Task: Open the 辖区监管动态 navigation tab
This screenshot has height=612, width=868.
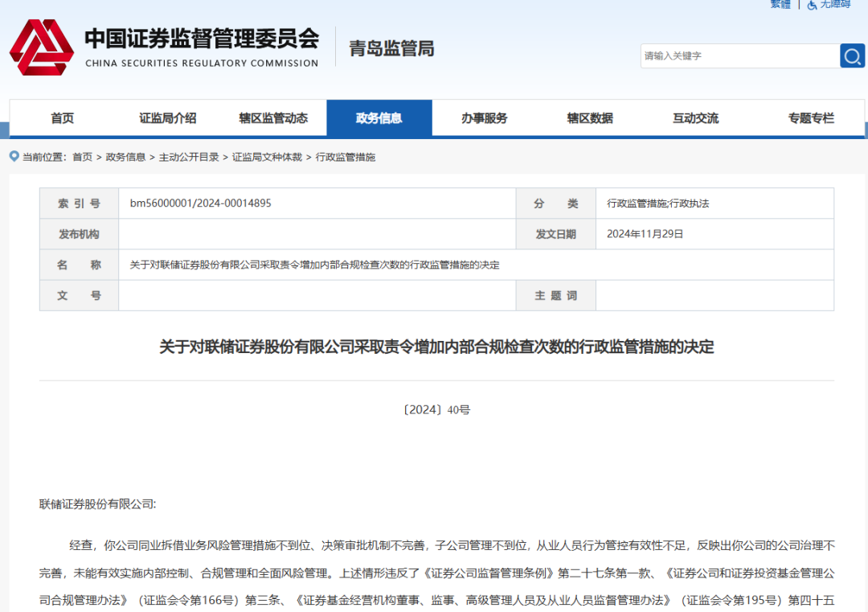Action: pos(273,118)
